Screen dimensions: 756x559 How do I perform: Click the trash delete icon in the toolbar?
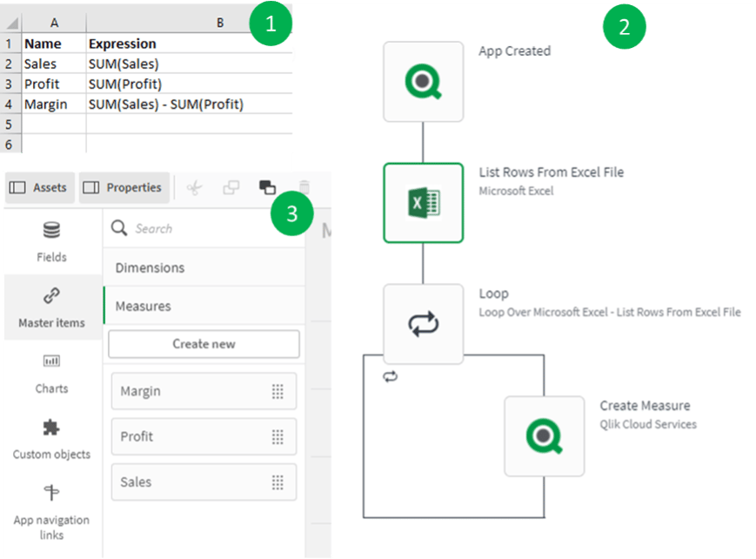pyautogui.click(x=304, y=187)
